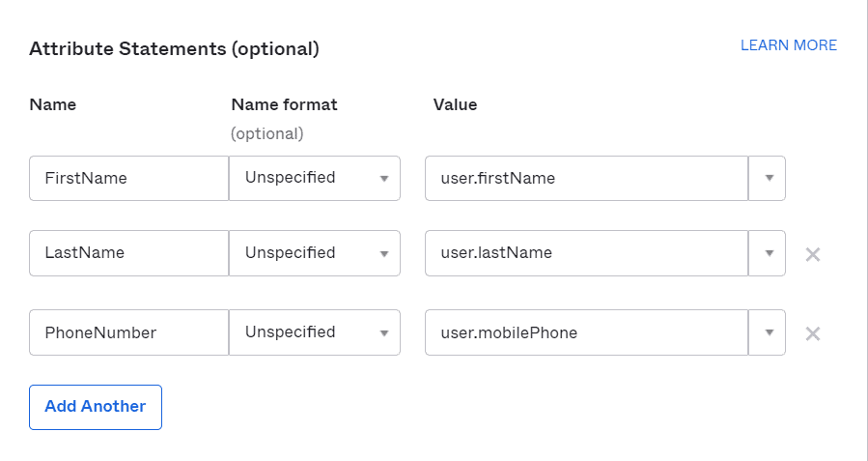
Task: Click Add Another button
Action: (96, 407)
